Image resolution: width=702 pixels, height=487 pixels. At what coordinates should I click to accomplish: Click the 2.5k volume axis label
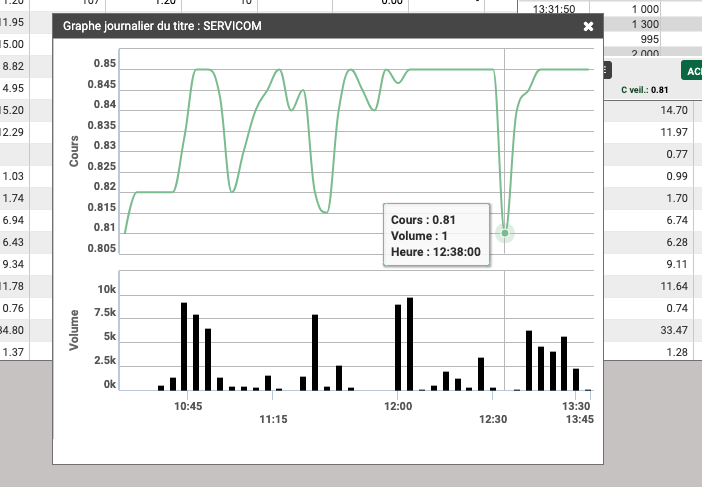tap(105, 360)
